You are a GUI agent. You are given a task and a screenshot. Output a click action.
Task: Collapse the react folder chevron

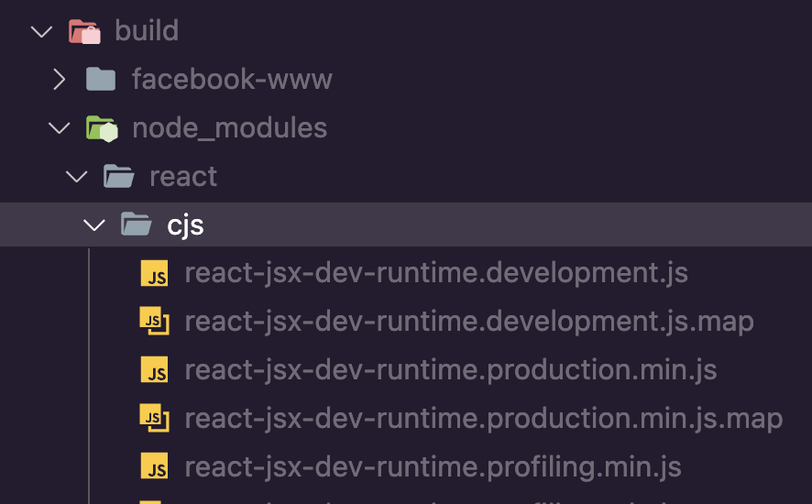pyautogui.click(x=77, y=177)
